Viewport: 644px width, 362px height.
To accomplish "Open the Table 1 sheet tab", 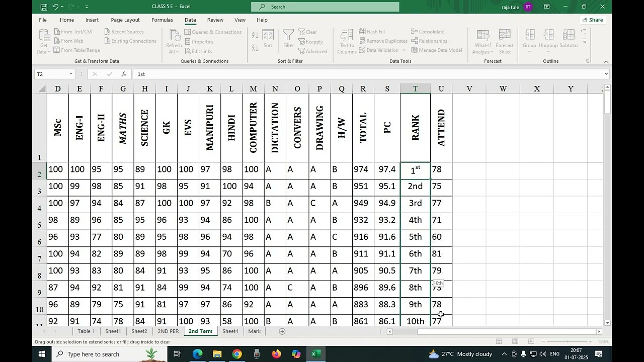I will click(x=86, y=331).
